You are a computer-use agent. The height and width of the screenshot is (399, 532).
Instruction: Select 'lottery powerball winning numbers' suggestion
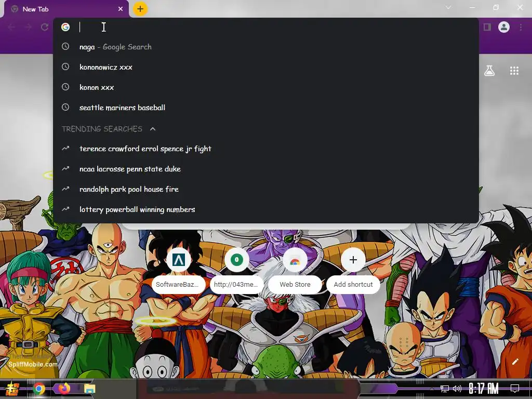pos(266,209)
